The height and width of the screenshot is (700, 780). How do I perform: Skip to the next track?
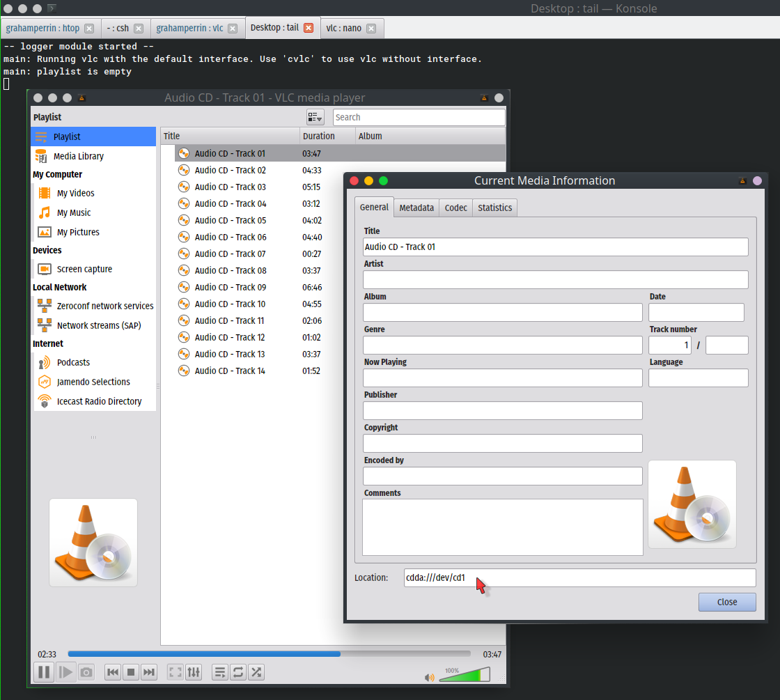[149, 672]
